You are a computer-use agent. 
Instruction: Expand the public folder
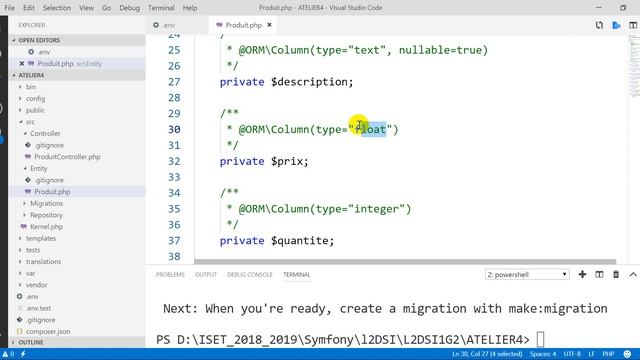pyautogui.click(x=77, y=110)
